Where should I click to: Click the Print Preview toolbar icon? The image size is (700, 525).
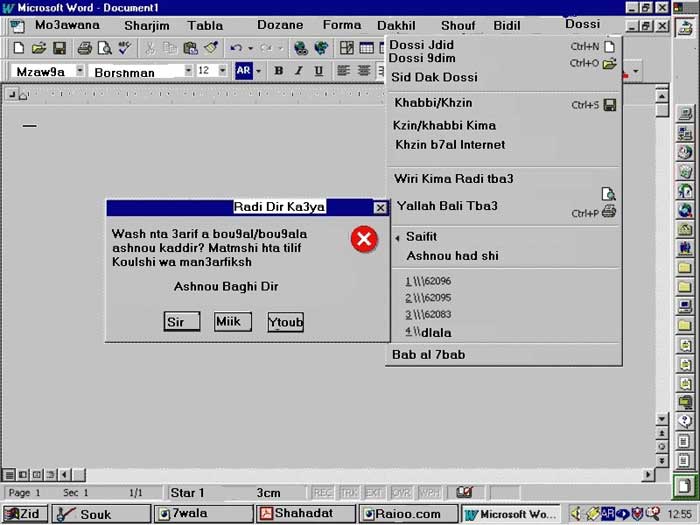point(104,47)
